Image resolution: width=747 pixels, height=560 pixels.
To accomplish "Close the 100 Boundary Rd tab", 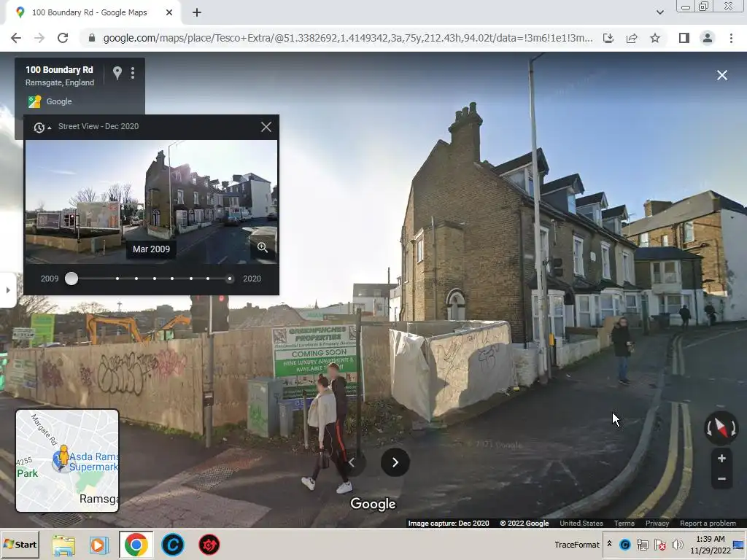I will 169,12.
